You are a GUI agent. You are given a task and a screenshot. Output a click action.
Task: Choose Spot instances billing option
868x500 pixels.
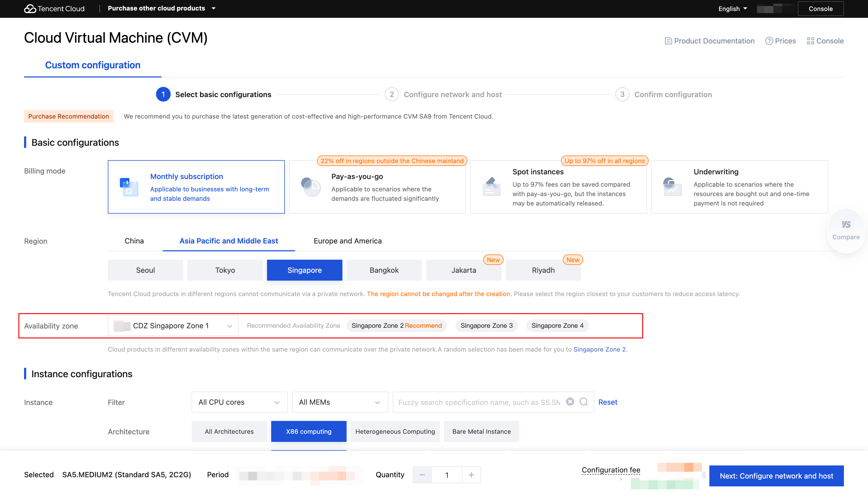click(x=558, y=187)
